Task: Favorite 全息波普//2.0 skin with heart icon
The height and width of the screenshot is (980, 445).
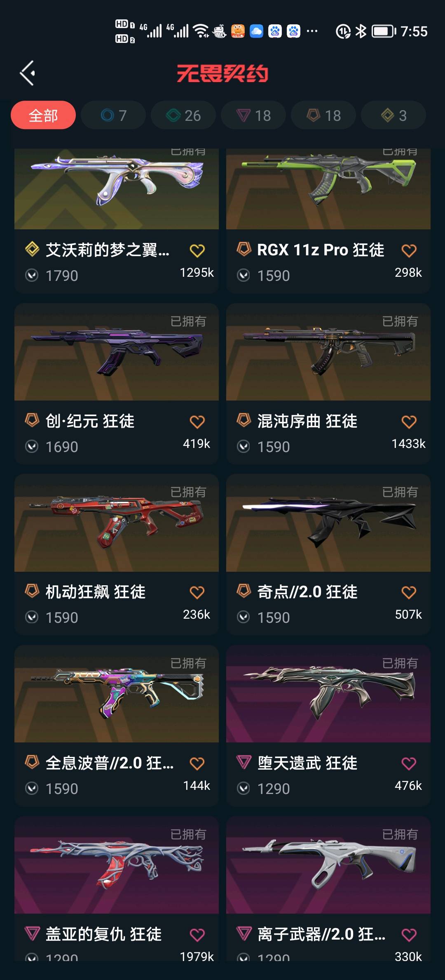Action: 197,763
